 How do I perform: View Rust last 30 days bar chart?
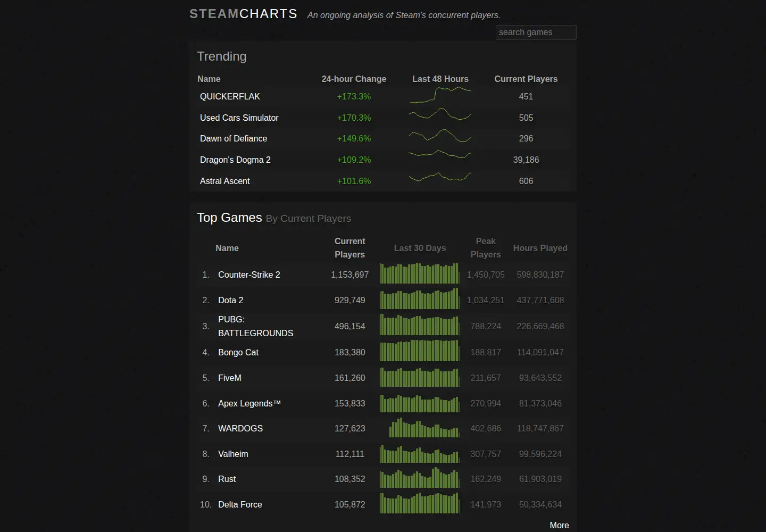(420, 477)
